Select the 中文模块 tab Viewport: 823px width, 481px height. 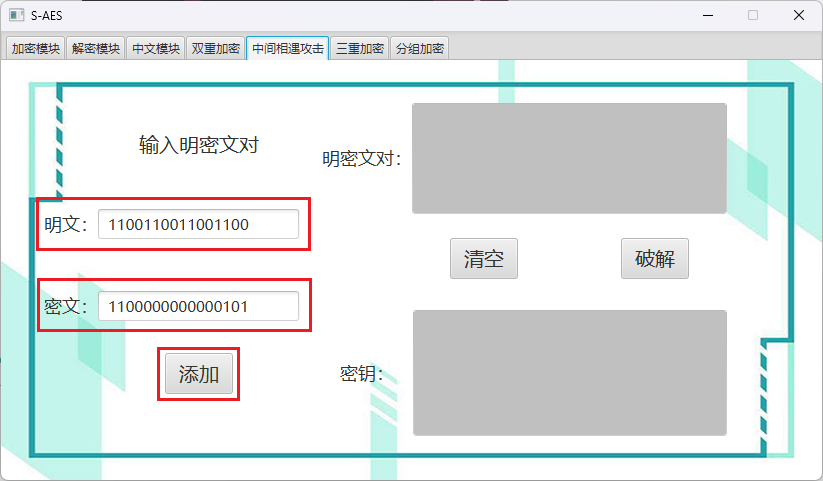[x=156, y=48]
